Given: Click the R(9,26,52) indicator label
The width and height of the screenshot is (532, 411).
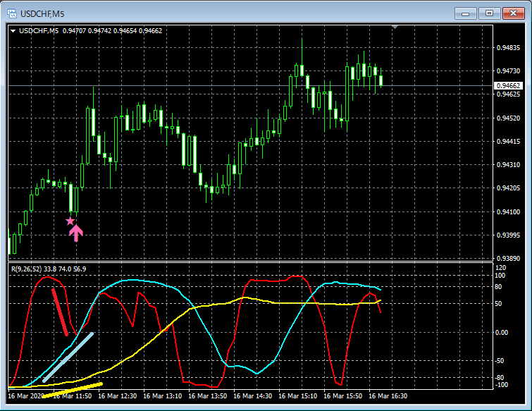Looking at the screenshot, I should tap(27, 269).
